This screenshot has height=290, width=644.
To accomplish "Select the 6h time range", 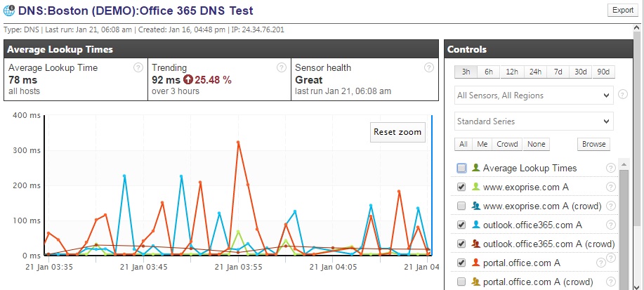I will click(x=488, y=72).
